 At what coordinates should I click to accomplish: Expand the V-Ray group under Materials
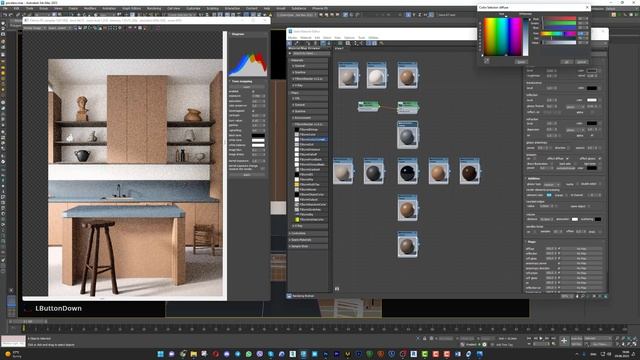click(x=309, y=85)
